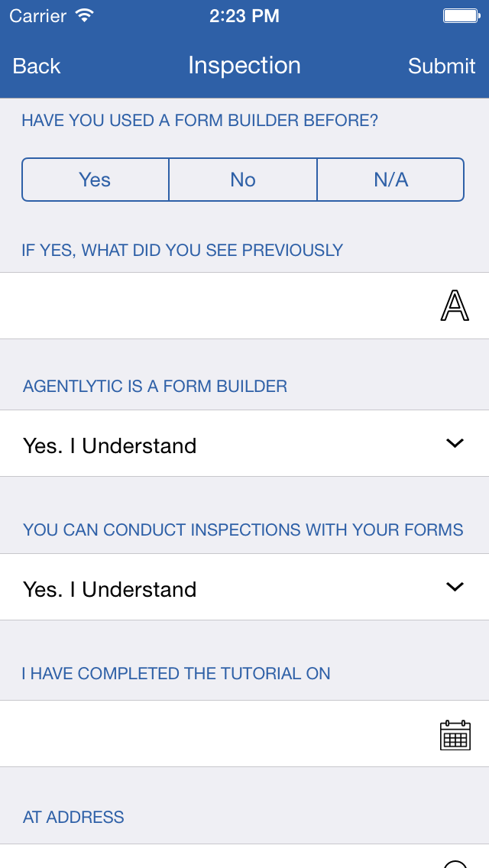Focus the what did you see previously field
Screen dimensions: 489x868
point(244,306)
